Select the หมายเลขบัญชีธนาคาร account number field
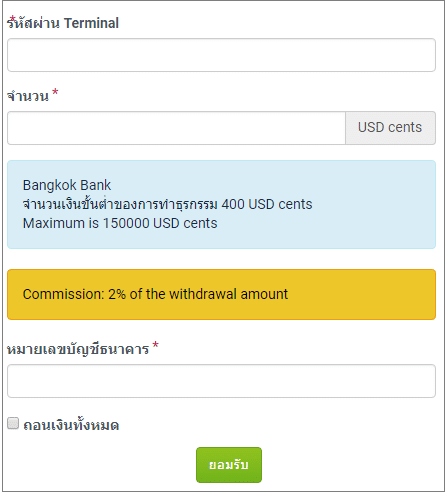The width and height of the screenshot is (446, 493). 221,381
